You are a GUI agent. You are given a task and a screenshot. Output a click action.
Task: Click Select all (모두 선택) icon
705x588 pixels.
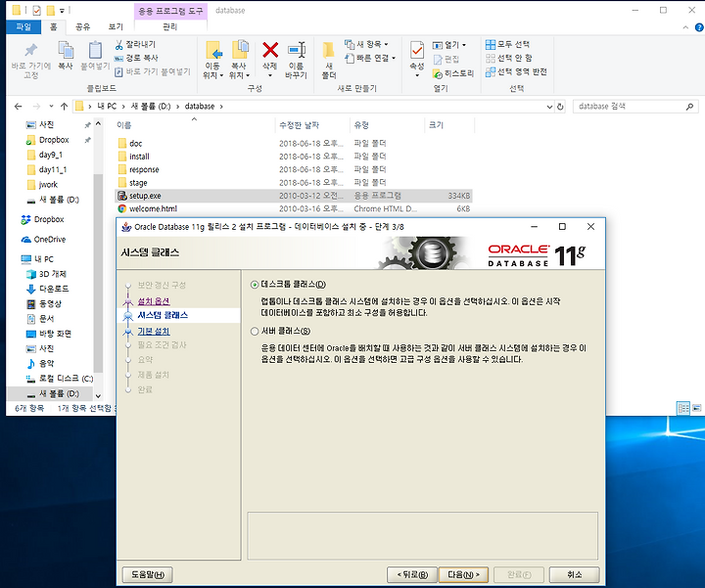coord(491,44)
